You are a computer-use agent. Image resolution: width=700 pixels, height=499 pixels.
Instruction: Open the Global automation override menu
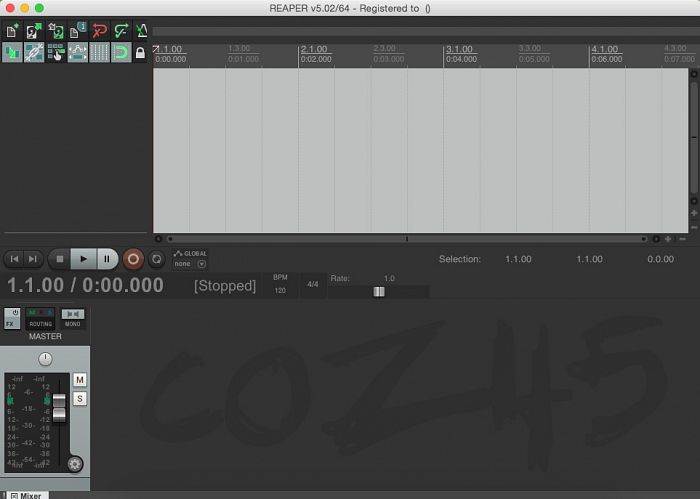coord(191,254)
